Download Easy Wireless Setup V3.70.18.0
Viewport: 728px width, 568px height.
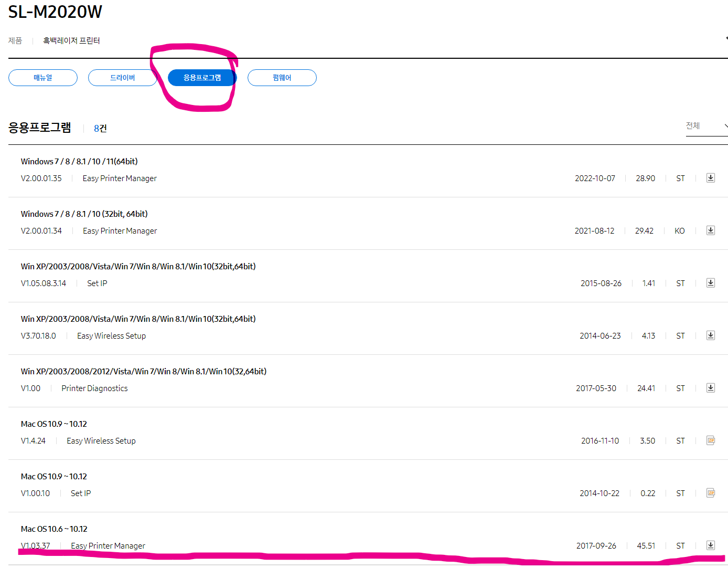(x=711, y=335)
